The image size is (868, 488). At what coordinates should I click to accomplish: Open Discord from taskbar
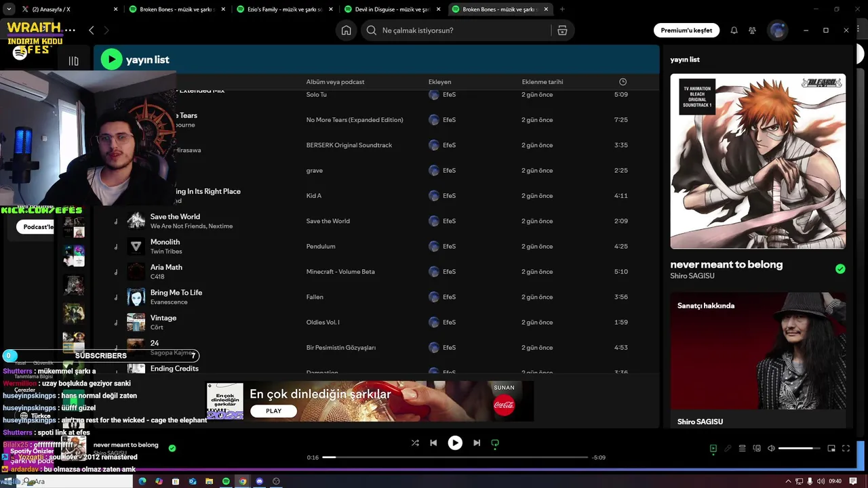click(259, 481)
